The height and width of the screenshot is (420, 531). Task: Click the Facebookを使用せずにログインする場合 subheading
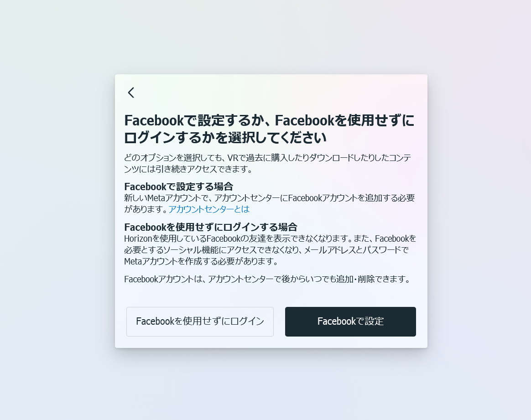pos(211,227)
